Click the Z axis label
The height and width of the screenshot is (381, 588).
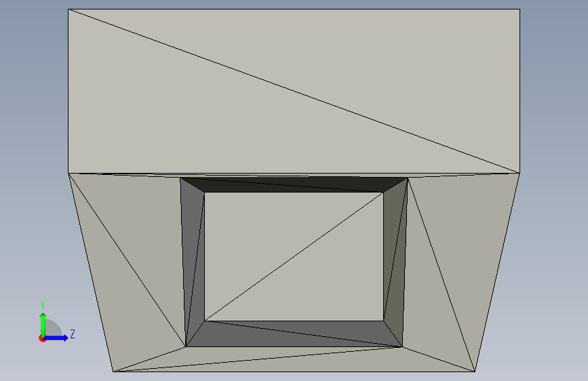click(x=73, y=334)
